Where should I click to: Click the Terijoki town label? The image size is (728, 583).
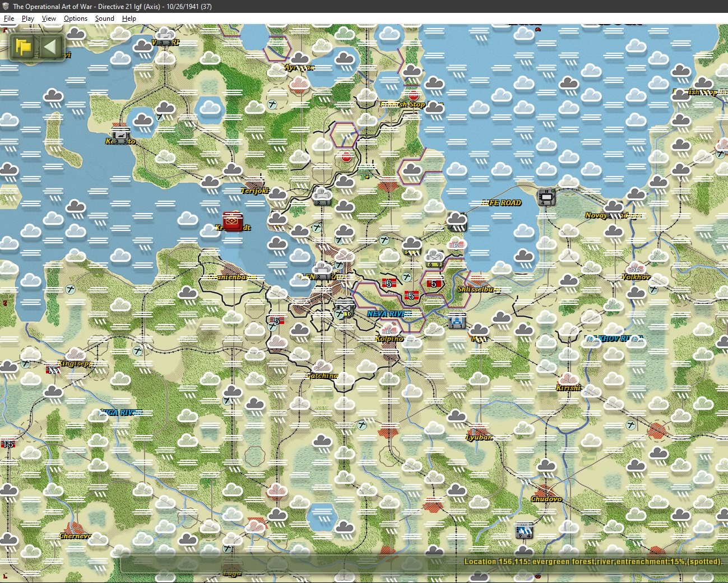click(x=254, y=191)
